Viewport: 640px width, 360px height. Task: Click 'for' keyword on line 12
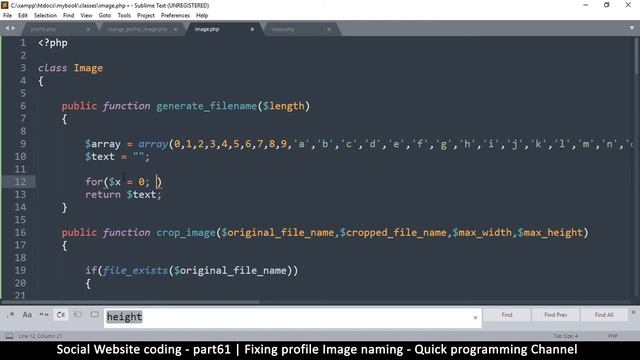(94, 182)
